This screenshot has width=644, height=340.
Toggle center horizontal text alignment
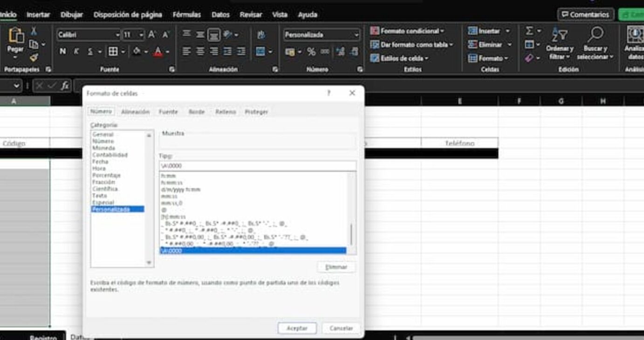click(200, 52)
